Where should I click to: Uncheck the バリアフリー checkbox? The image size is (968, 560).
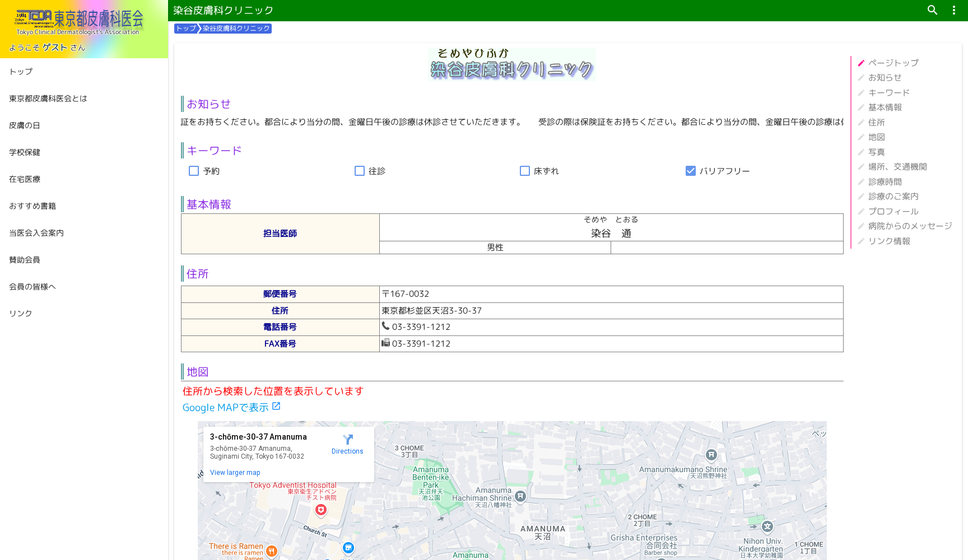(x=690, y=171)
